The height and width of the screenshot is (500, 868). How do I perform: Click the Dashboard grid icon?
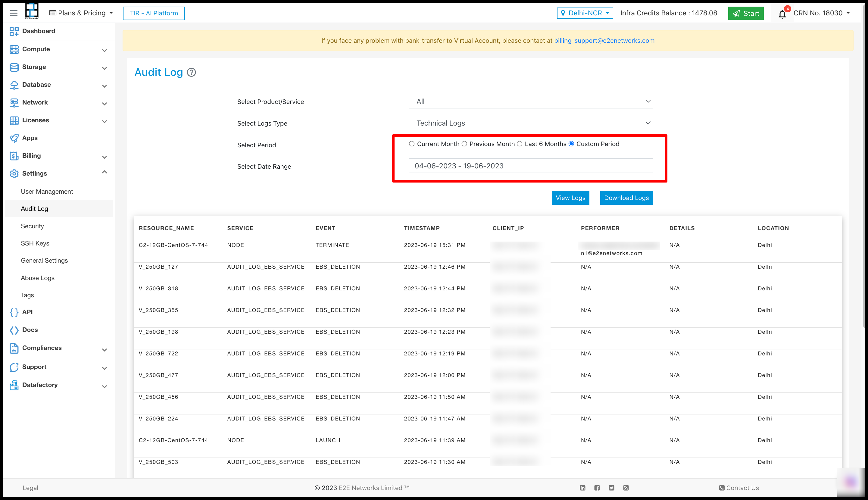click(14, 31)
